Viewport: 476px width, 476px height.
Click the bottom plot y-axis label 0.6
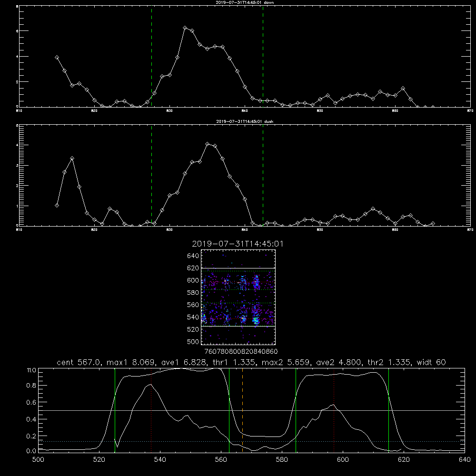[31, 402]
